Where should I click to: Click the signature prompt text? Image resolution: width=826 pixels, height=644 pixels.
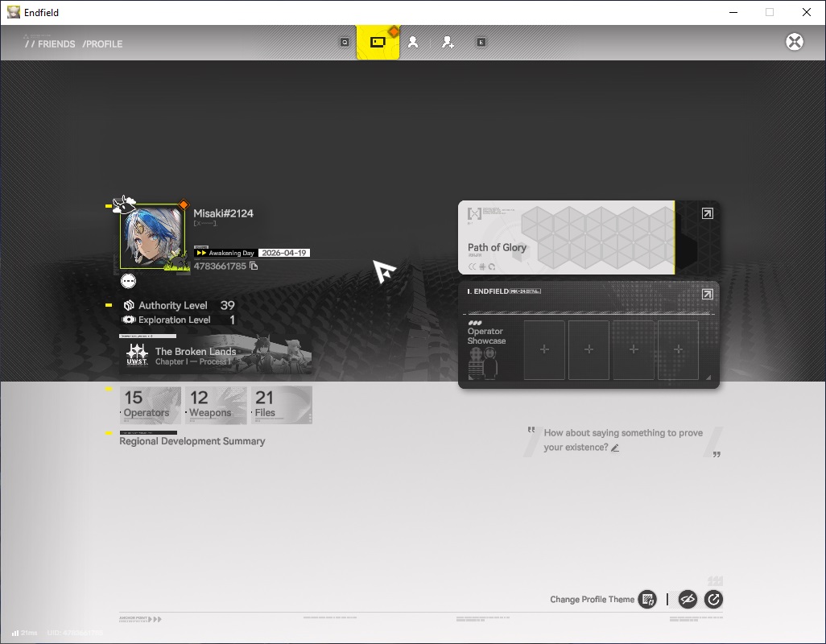click(623, 440)
